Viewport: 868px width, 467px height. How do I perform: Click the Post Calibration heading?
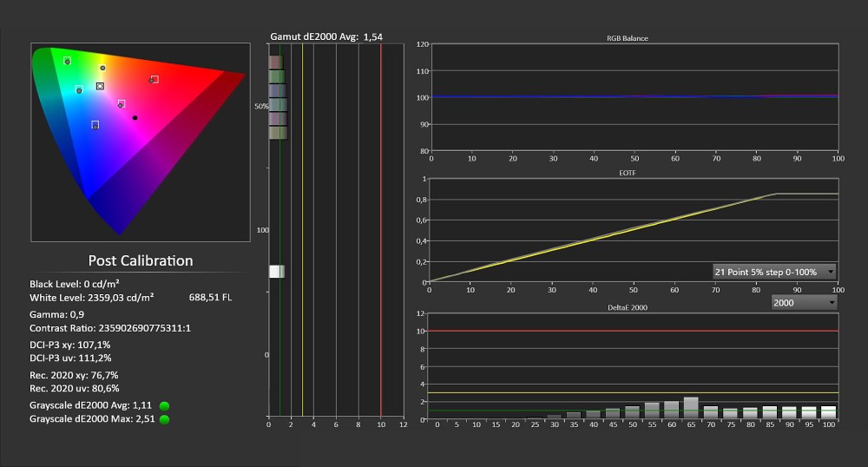pyautogui.click(x=141, y=260)
